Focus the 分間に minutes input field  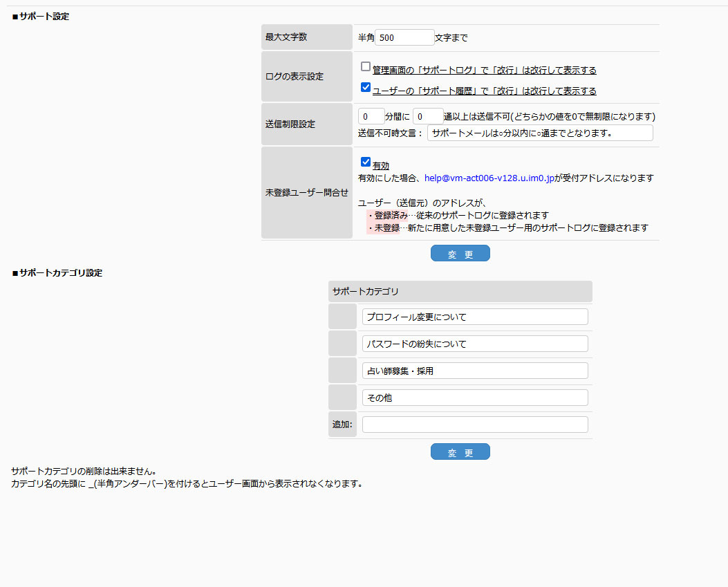tap(371, 116)
